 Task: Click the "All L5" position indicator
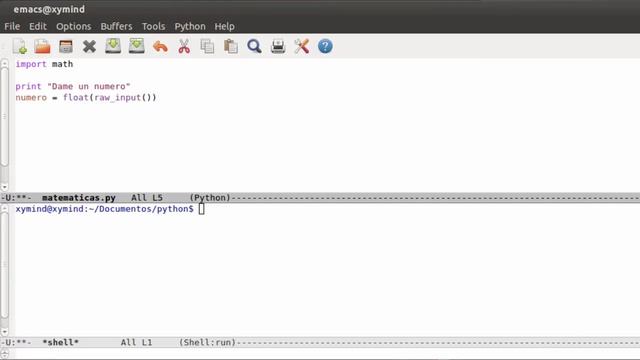[147, 198]
